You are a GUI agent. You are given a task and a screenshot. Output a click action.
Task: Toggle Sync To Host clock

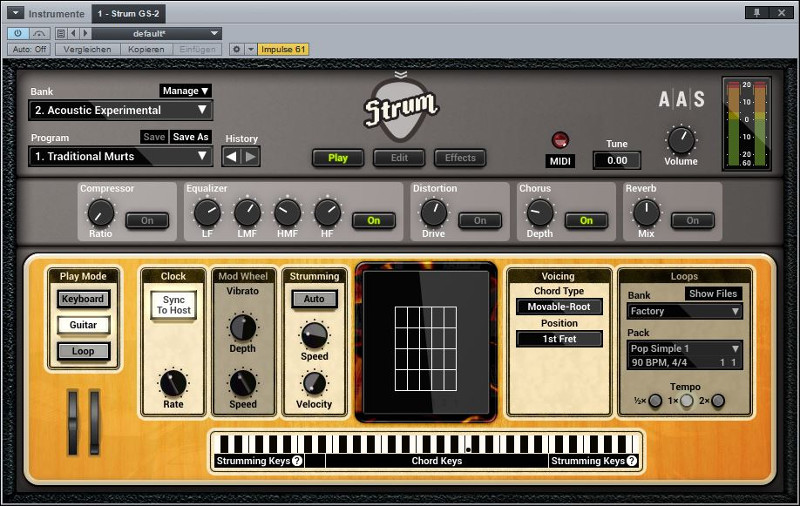[173, 305]
